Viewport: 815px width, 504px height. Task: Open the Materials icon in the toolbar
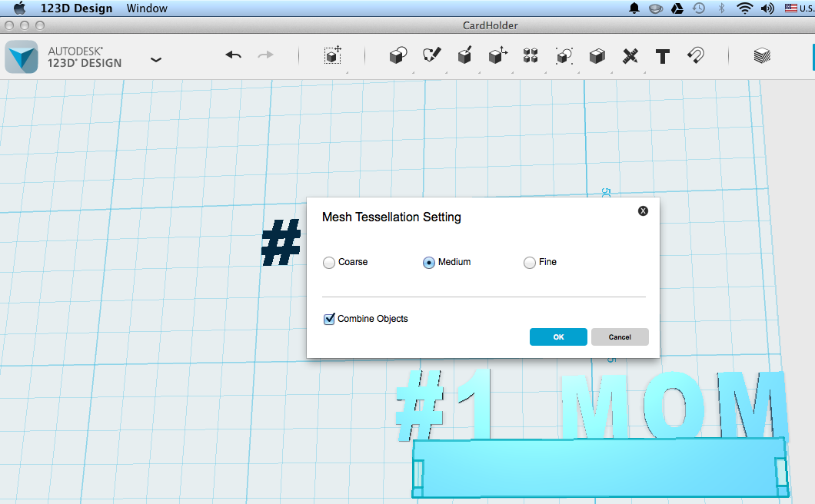coord(762,55)
